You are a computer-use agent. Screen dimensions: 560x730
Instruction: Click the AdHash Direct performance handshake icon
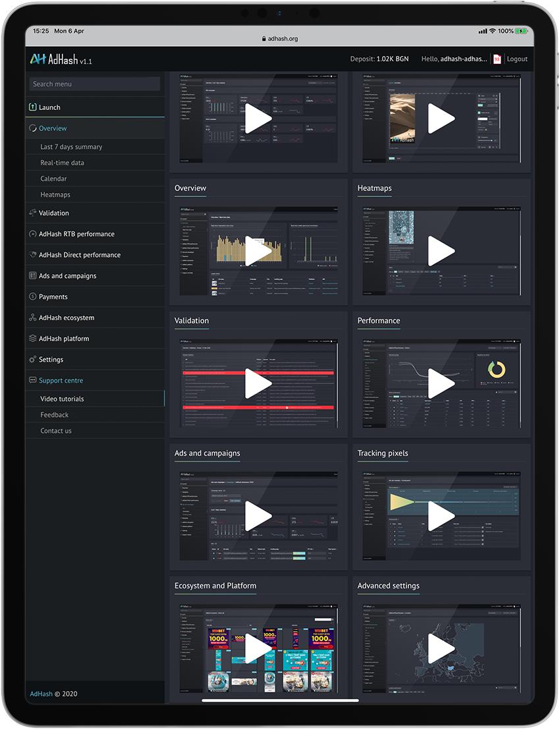(x=33, y=255)
